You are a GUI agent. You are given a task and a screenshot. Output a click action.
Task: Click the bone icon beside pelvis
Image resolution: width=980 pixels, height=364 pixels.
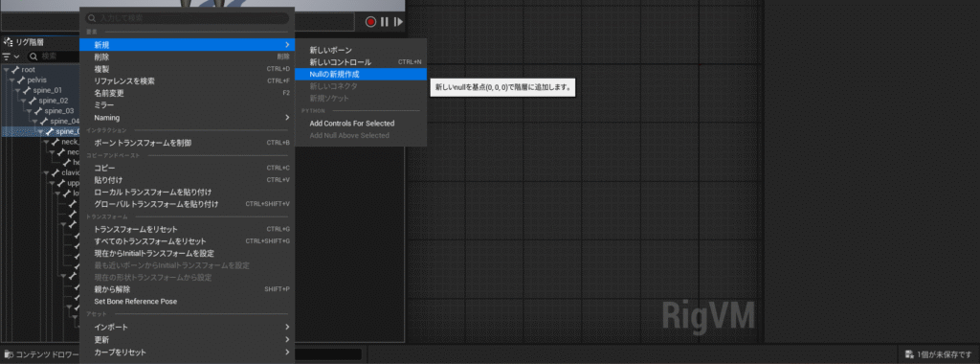click(x=21, y=80)
